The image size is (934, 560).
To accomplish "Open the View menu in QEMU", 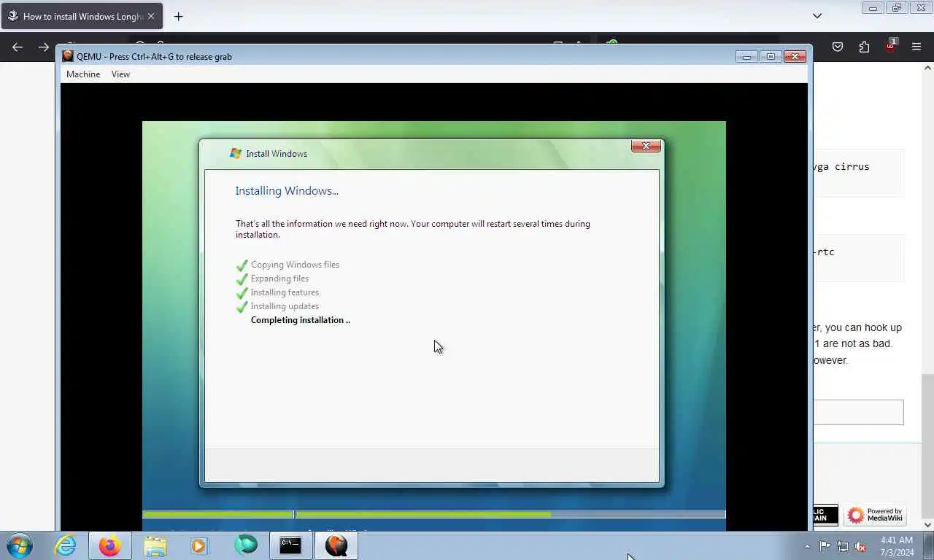I will point(120,74).
